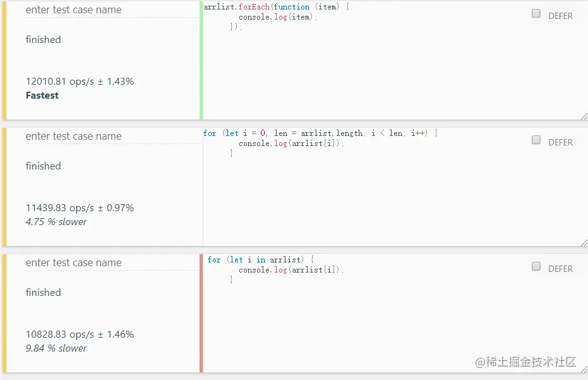Click the red slowest indicator bar
Viewport: 588px width, 380px height.
(201, 314)
